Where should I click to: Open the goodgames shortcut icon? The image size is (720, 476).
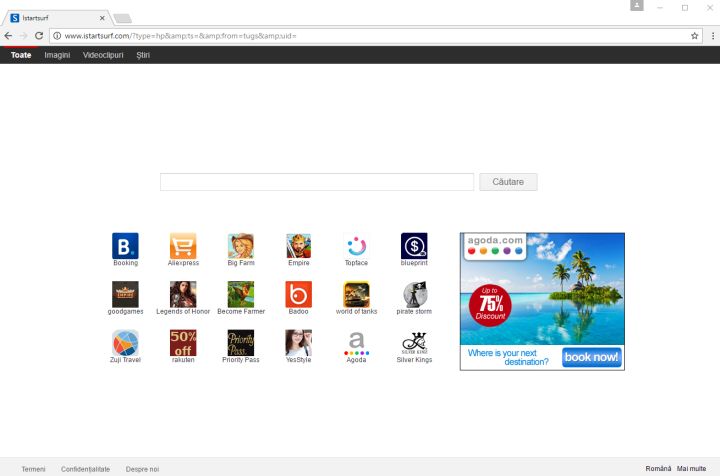point(125,295)
